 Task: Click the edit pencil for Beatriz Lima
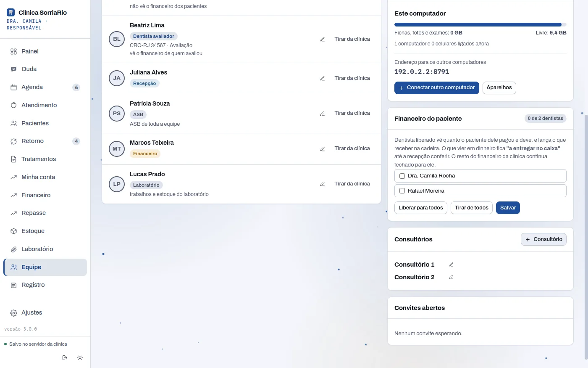(322, 39)
